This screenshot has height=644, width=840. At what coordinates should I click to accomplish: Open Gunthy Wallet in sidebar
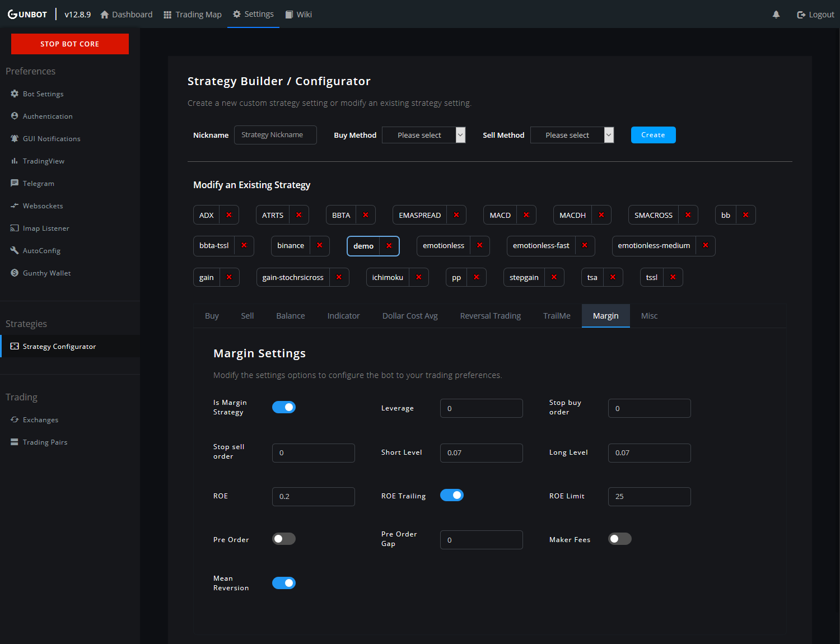pos(46,273)
